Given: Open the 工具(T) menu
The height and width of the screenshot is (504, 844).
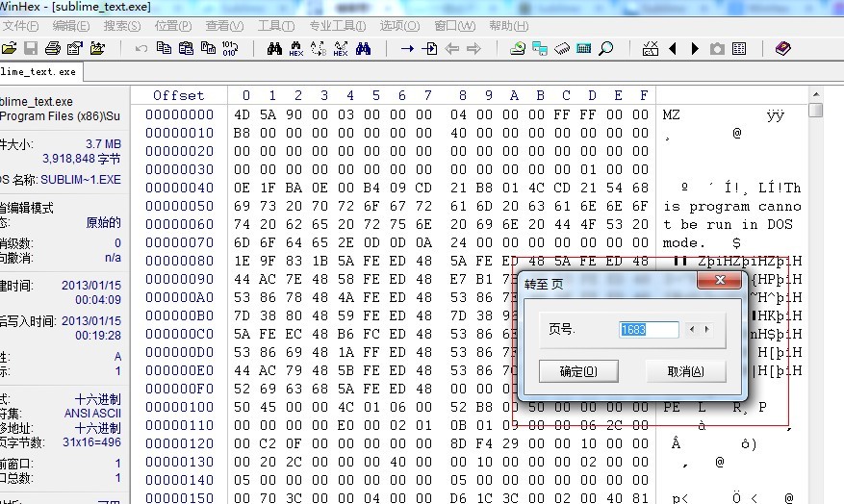Looking at the screenshot, I should 276,26.
